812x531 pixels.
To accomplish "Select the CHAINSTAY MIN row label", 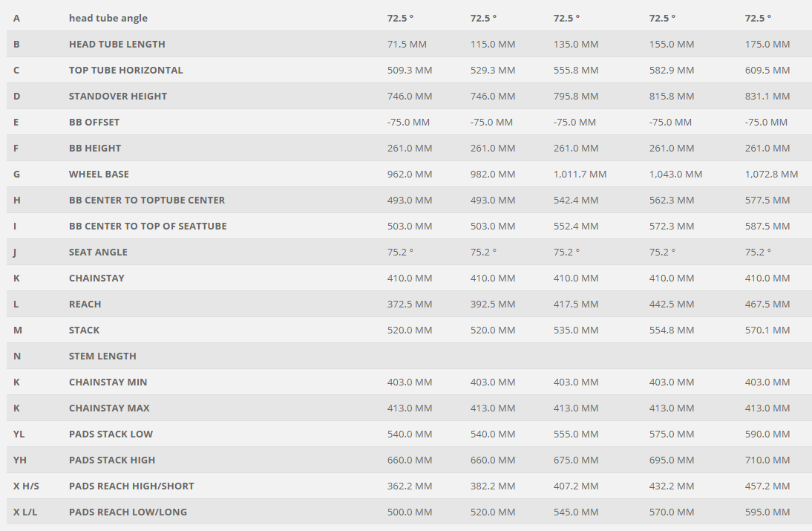I will 108,382.
